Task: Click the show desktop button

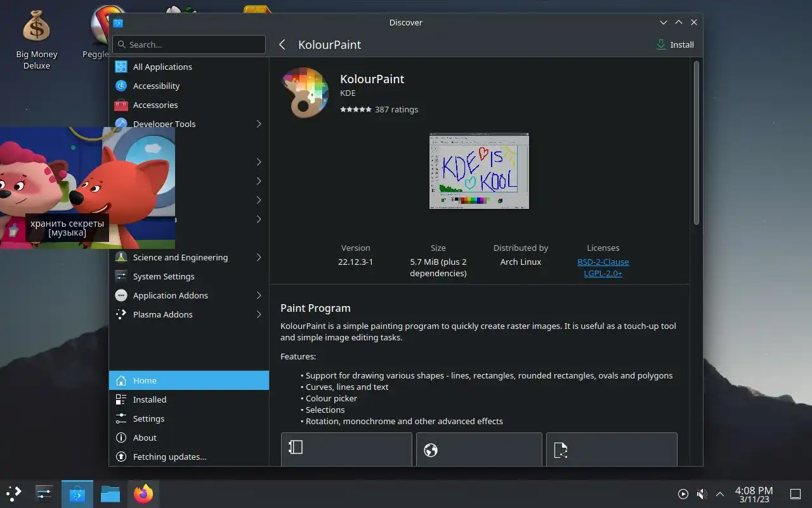Action: (x=796, y=494)
